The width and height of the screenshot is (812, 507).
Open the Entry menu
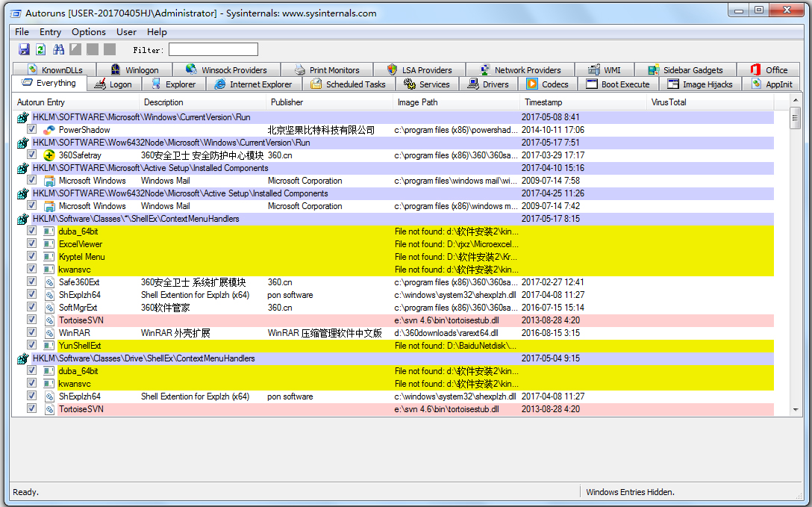tap(50, 32)
